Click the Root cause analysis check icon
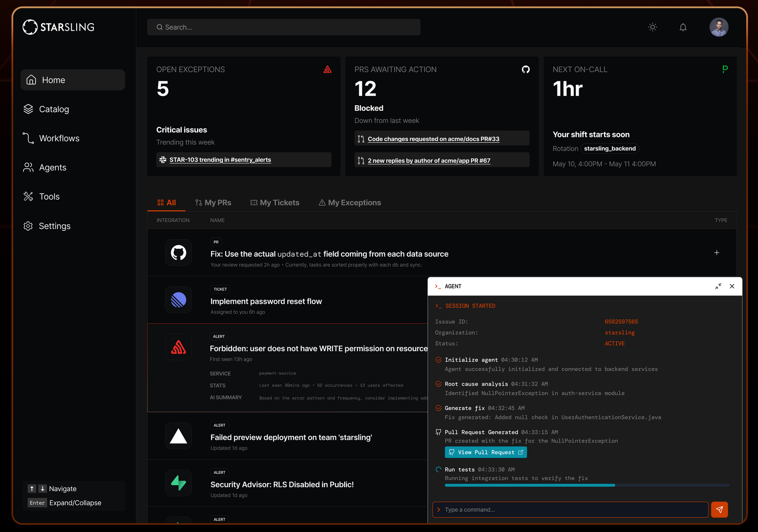This screenshot has width=758, height=532. (439, 384)
